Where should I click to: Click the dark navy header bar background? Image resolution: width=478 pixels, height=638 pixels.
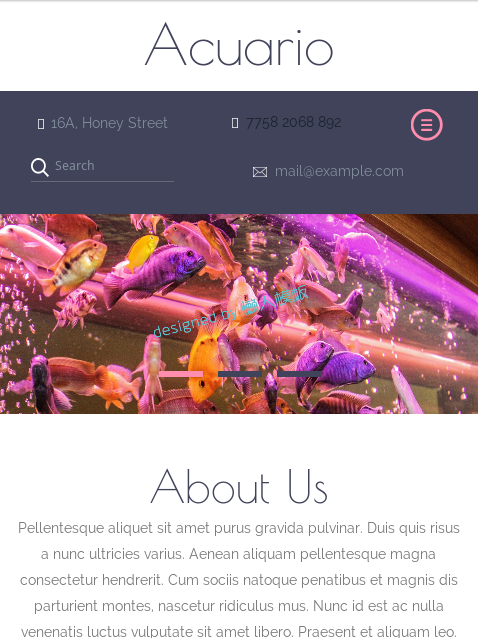239,153
